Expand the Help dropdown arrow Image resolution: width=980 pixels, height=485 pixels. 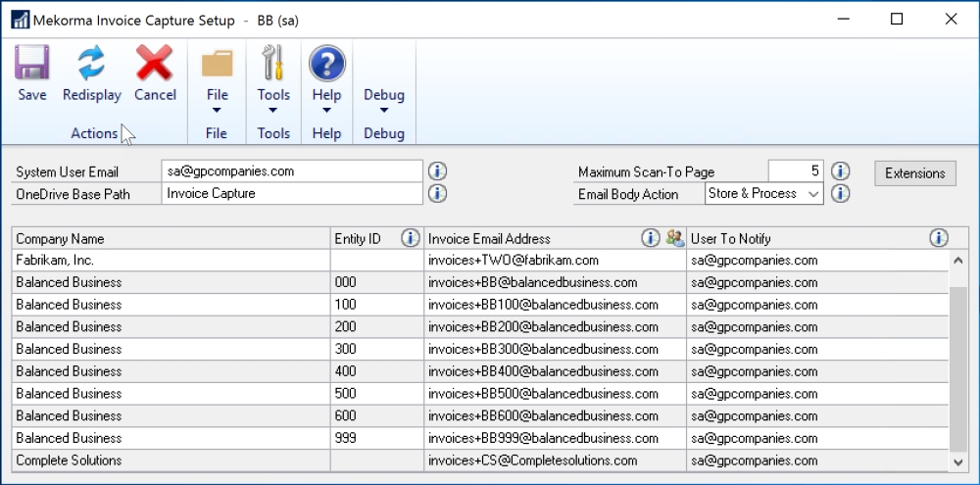click(x=327, y=111)
